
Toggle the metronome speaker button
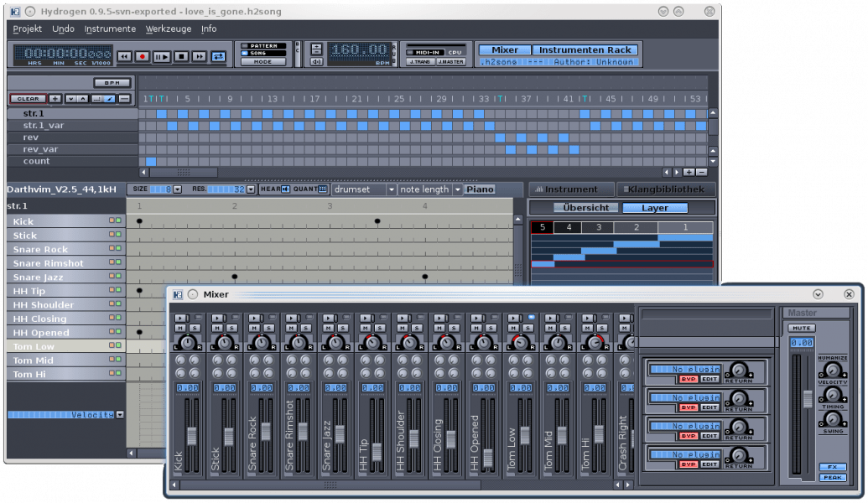316,61
